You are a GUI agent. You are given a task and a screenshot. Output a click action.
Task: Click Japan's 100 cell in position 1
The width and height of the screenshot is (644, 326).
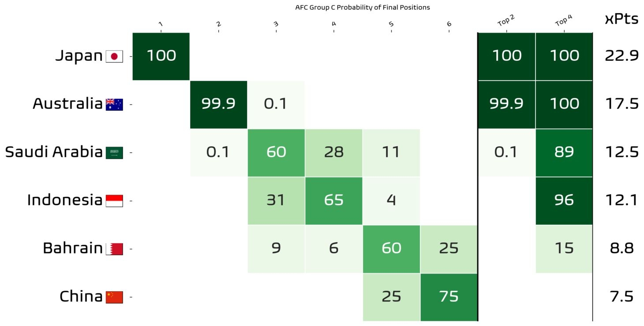coord(161,56)
